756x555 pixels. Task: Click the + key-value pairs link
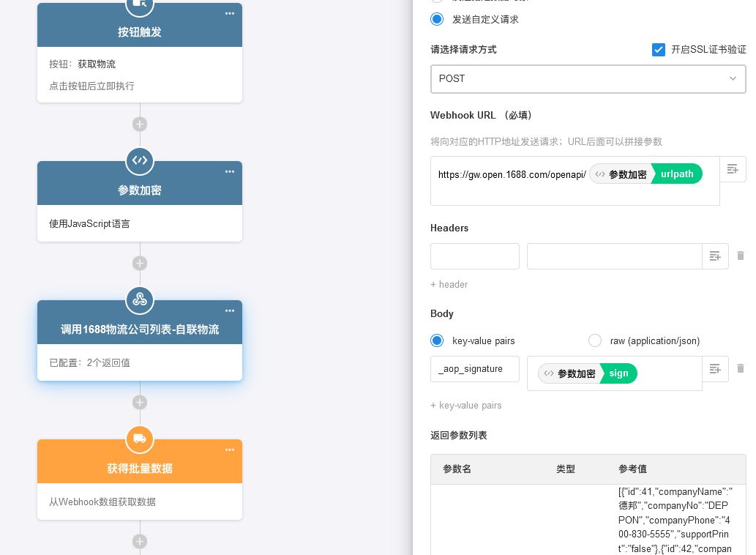(466, 405)
